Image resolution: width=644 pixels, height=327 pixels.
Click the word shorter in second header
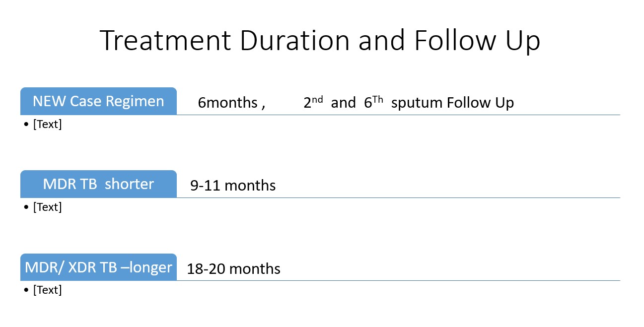(129, 184)
